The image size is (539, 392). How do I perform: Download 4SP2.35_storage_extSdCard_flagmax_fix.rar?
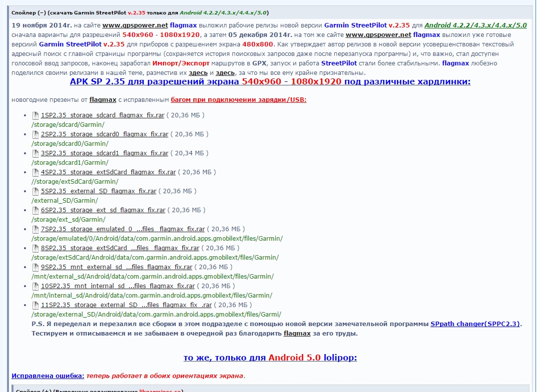(x=108, y=172)
